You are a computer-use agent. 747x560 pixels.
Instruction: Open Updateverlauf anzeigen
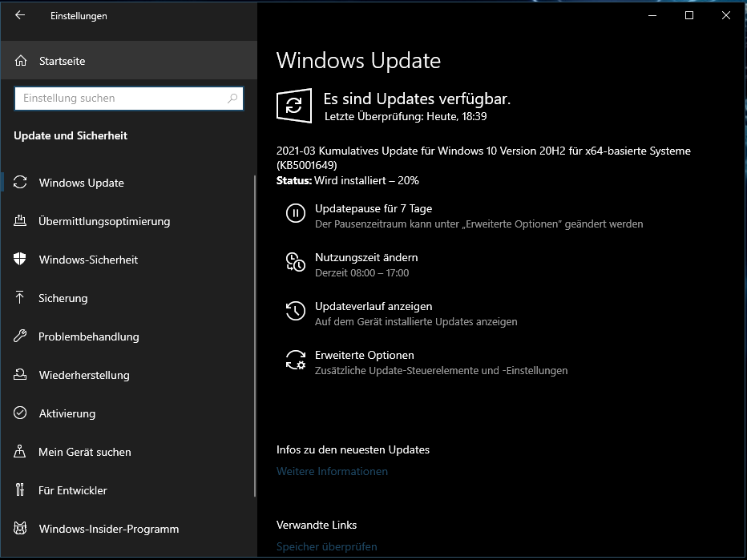click(401, 314)
